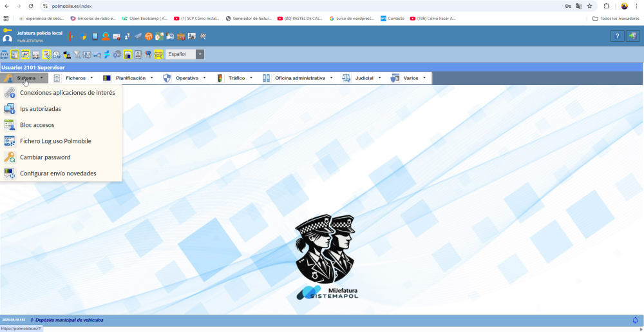This screenshot has width=644, height=332.
Task: Open the Español language dropdown
Action: 200,54
